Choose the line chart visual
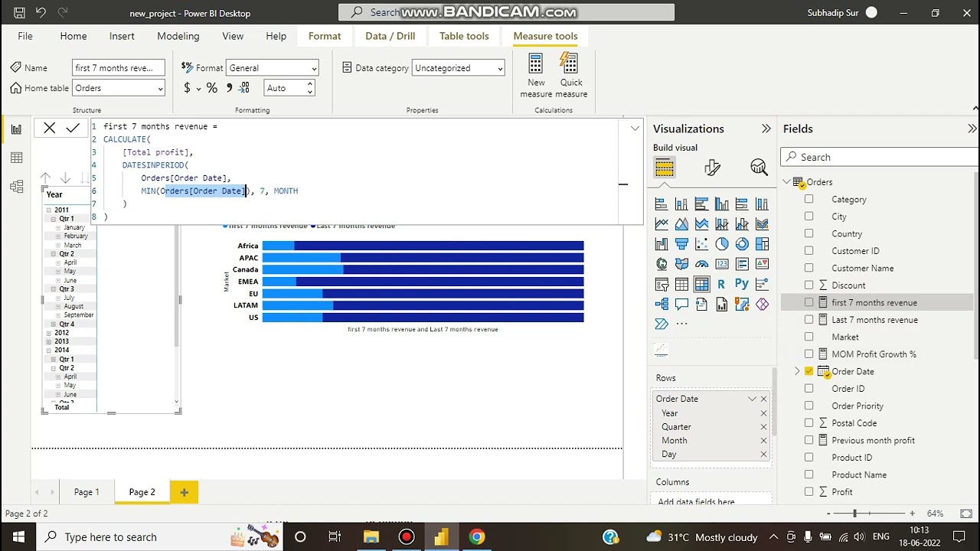Viewport: 980px width, 551px height. click(661, 224)
